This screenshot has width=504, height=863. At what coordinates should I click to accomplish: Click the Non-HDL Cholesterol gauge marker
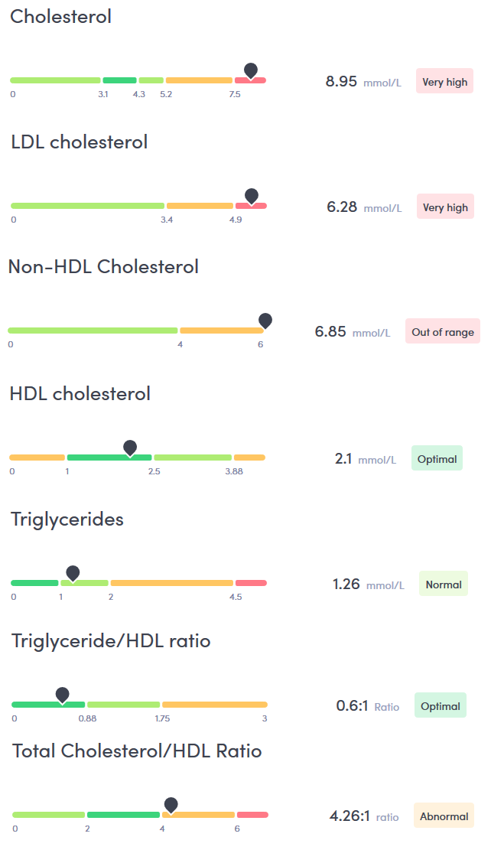(x=265, y=321)
